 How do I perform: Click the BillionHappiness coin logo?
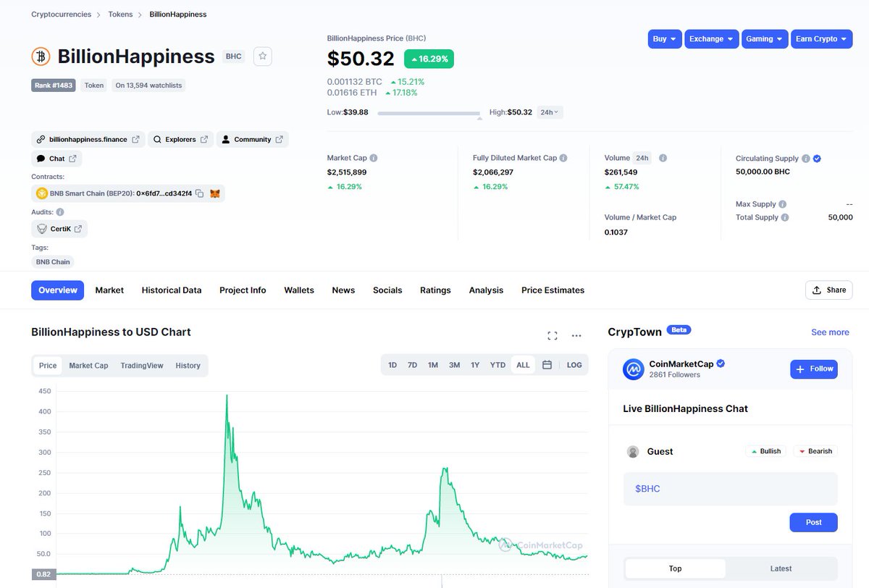click(x=41, y=56)
